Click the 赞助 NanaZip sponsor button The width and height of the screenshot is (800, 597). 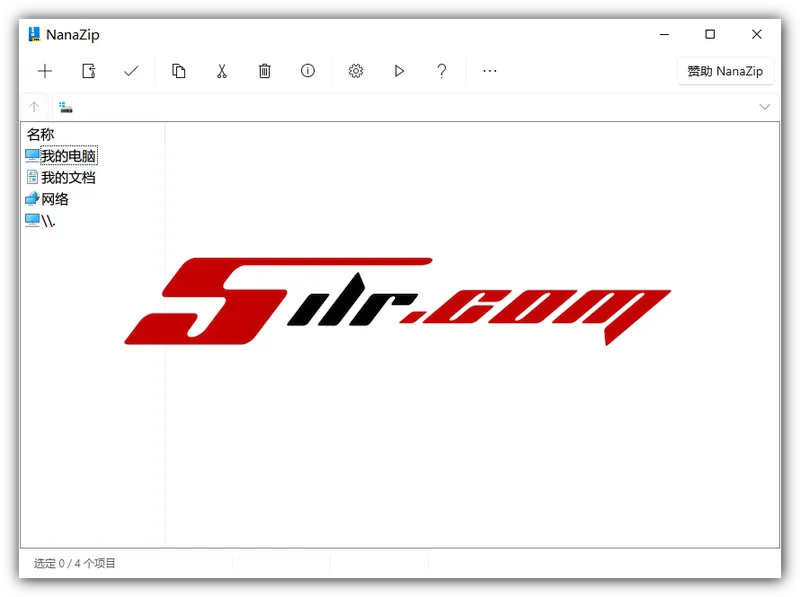click(x=725, y=71)
